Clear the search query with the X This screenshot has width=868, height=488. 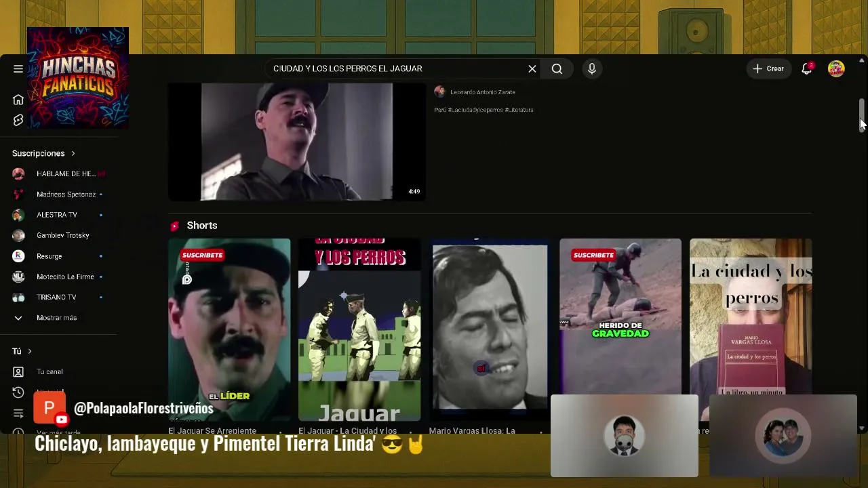[x=532, y=68]
